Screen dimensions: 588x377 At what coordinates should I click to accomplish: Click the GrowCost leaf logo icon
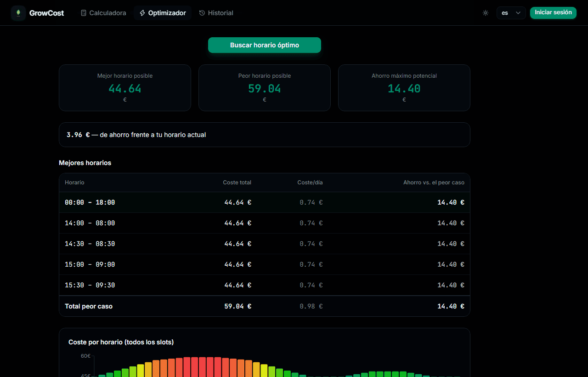pos(18,13)
